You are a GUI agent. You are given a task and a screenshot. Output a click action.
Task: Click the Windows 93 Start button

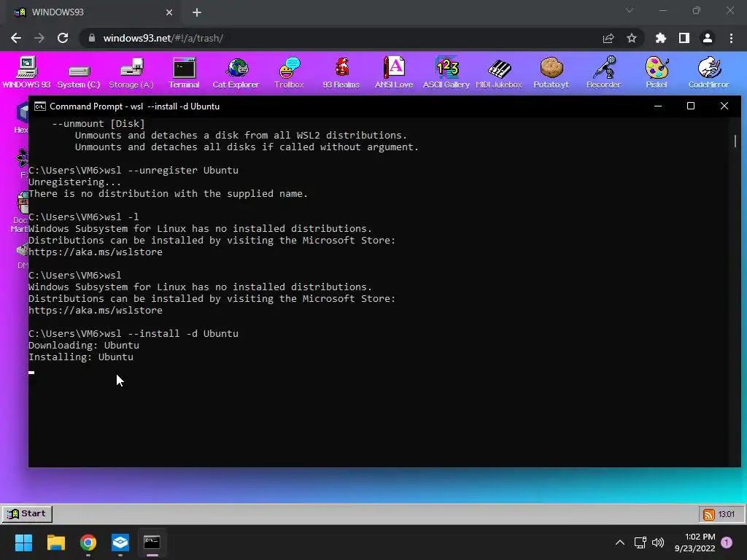(x=27, y=514)
